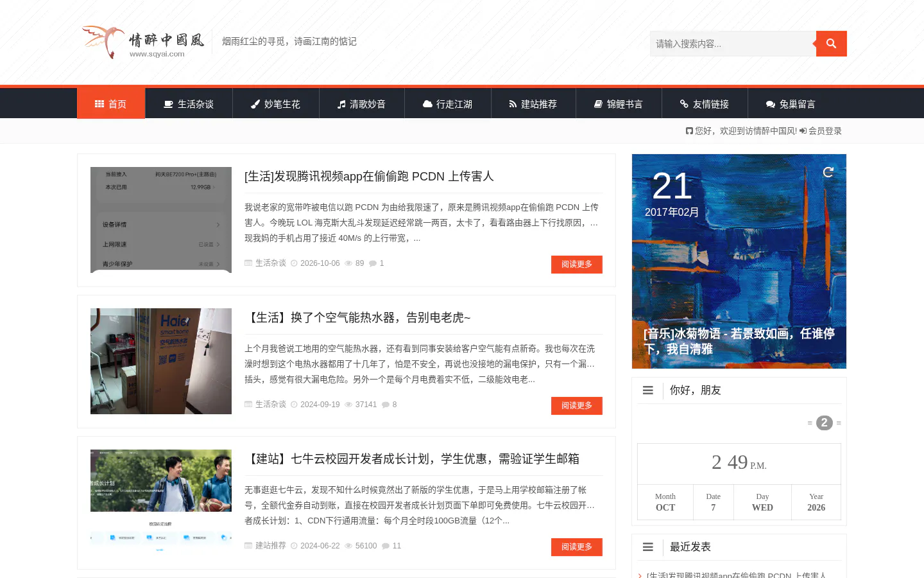The width and height of the screenshot is (924, 578).
Task: Open the 友情链接 nav item
Action: [x=705, y=103]
